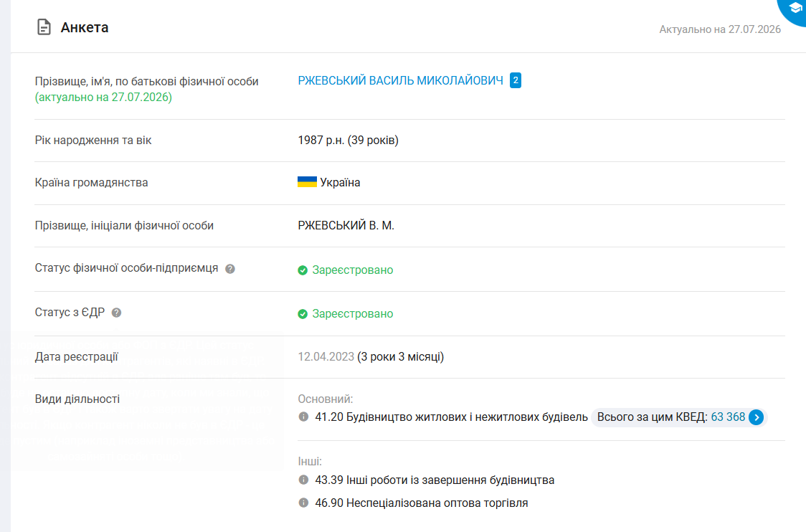
Task: Click the 'Основний:' label
Action: (326, 399)
